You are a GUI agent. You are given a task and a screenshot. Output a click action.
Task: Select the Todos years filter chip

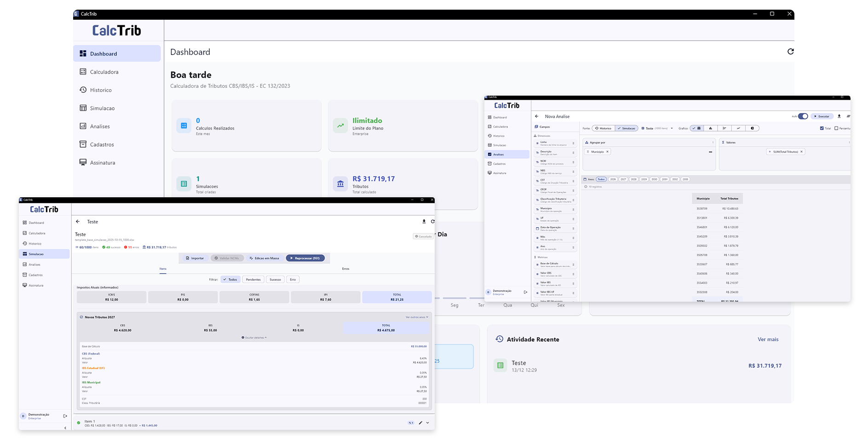point(601,179)
